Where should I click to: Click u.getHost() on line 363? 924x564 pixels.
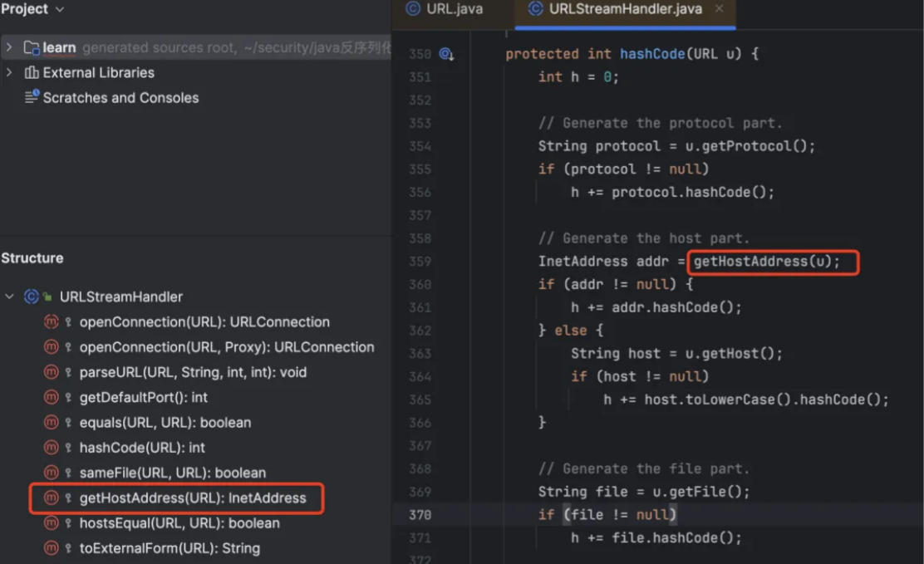coord(733,354)
